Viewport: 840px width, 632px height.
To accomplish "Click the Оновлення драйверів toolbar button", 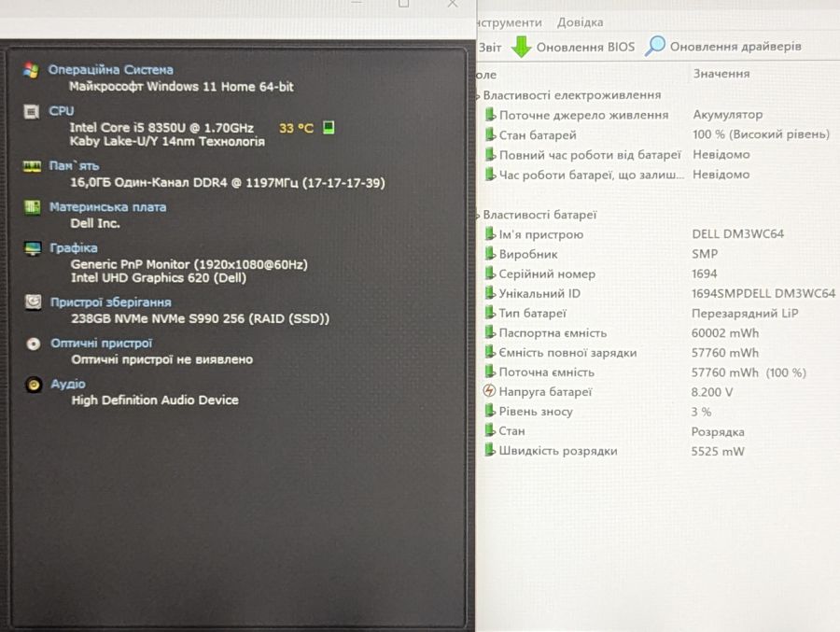I will pos(723,46).
